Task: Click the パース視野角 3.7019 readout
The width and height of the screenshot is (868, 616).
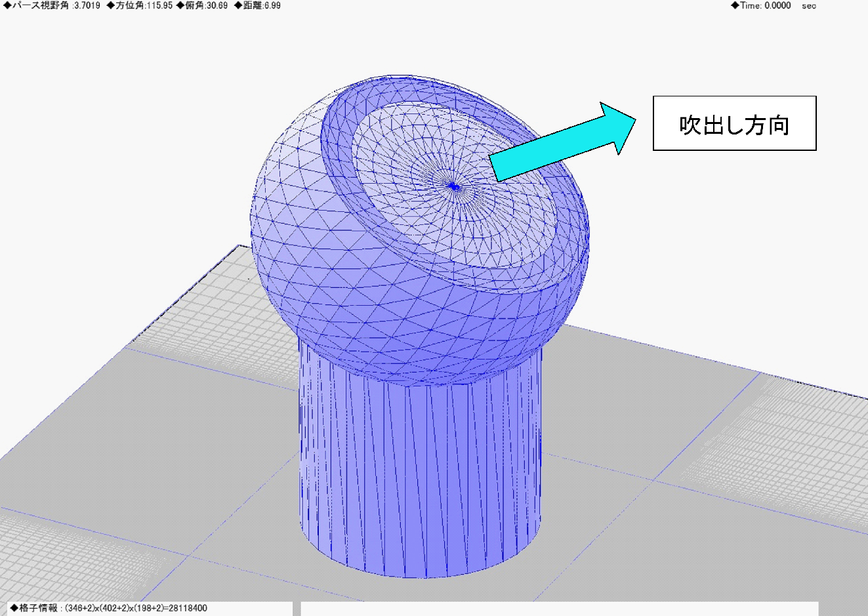Action: (52, 5)
